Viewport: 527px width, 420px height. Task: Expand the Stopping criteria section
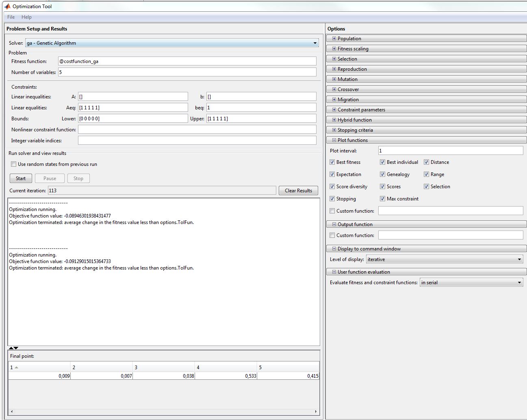click(334, 130)
